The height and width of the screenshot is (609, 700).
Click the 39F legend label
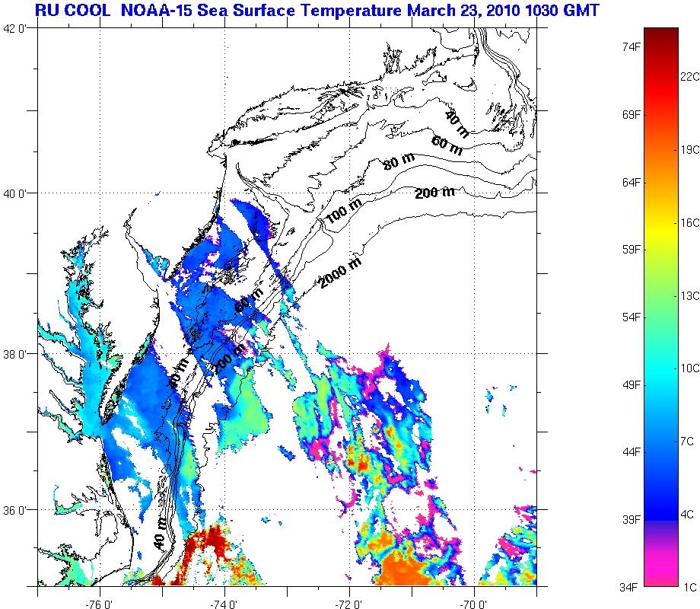[632, 520]
